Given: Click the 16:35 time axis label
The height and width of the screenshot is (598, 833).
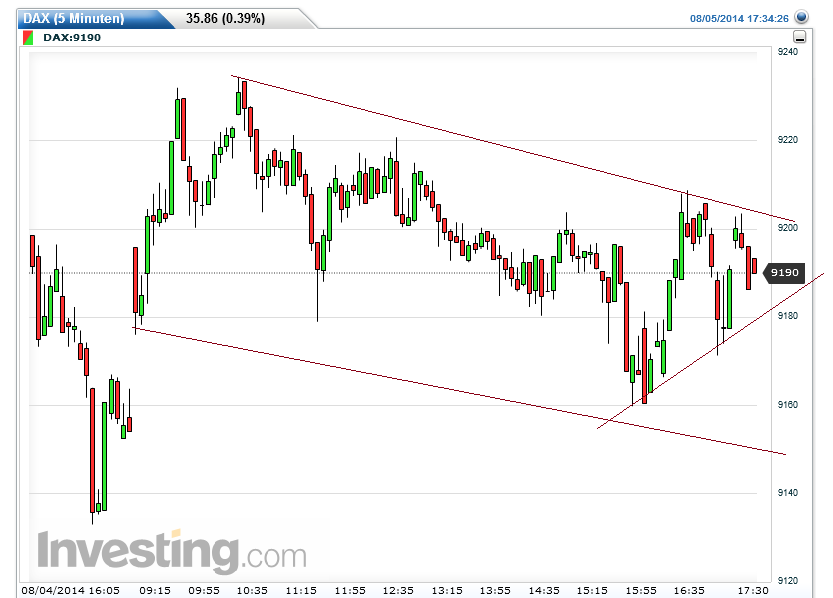Looking at the screenshot, I should click(x=689, y=591).
